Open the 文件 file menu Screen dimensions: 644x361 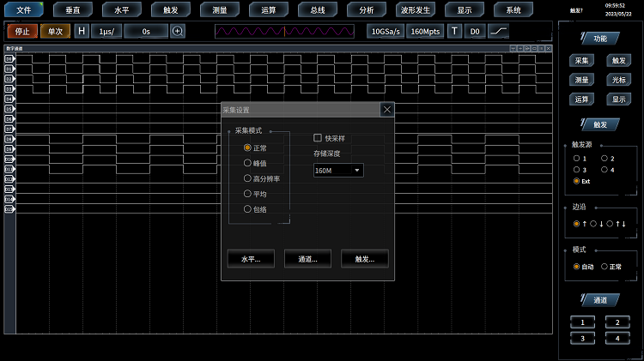pos(23,10)
